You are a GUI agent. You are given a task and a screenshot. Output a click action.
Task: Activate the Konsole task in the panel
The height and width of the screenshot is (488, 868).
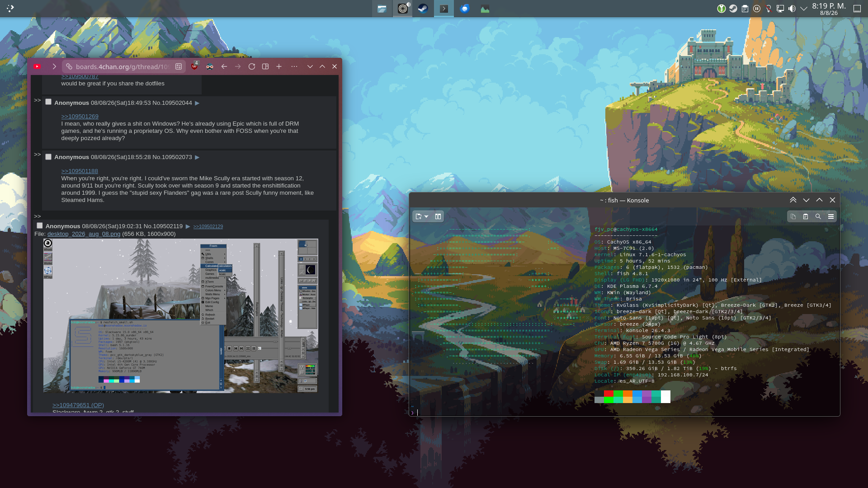[444, 9]
